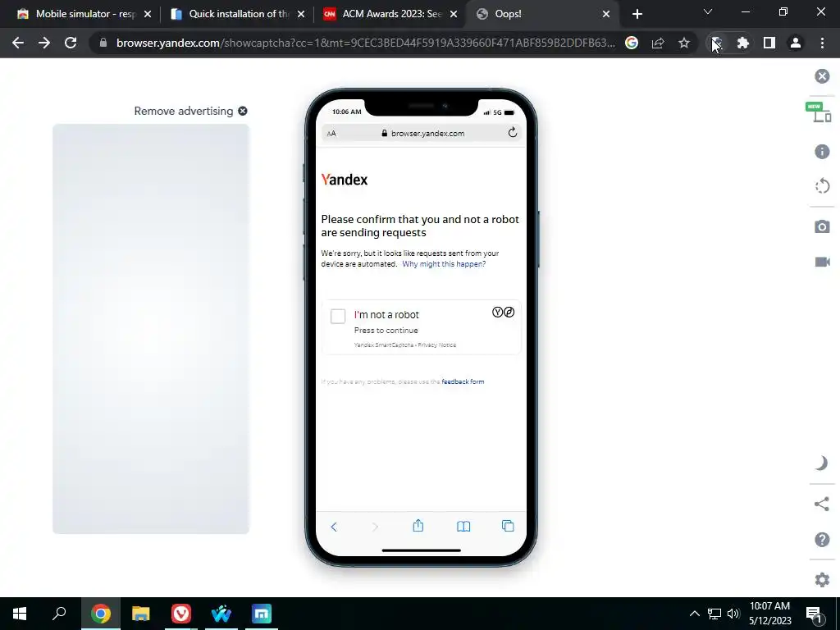This screenshot has height=630, width=840.
Task: Close the Quick installation tab
Action: pyautogui.click(x=301, y=14)
